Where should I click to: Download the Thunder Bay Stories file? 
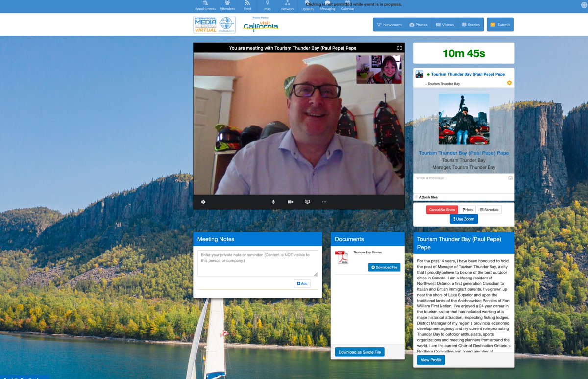[384, 267]
